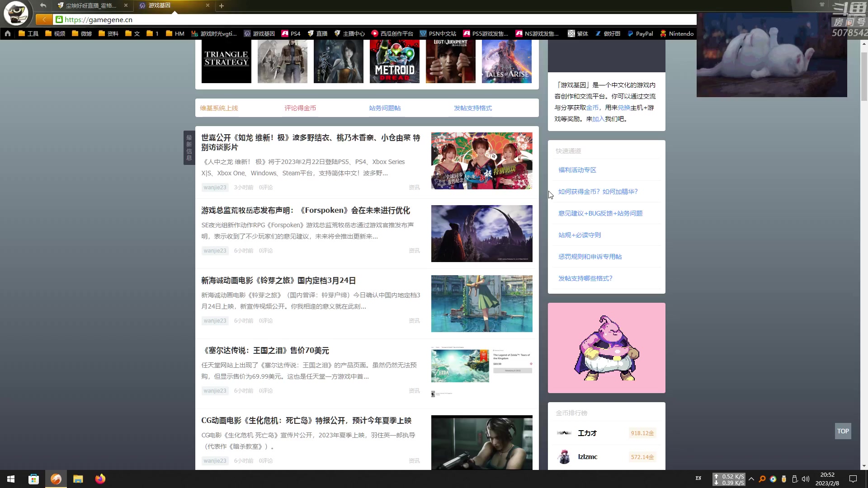The width and height of the screenshot is (868, 488).
Task: Open the 西瓜创作平台 bookmark
Action: point(392,33)
